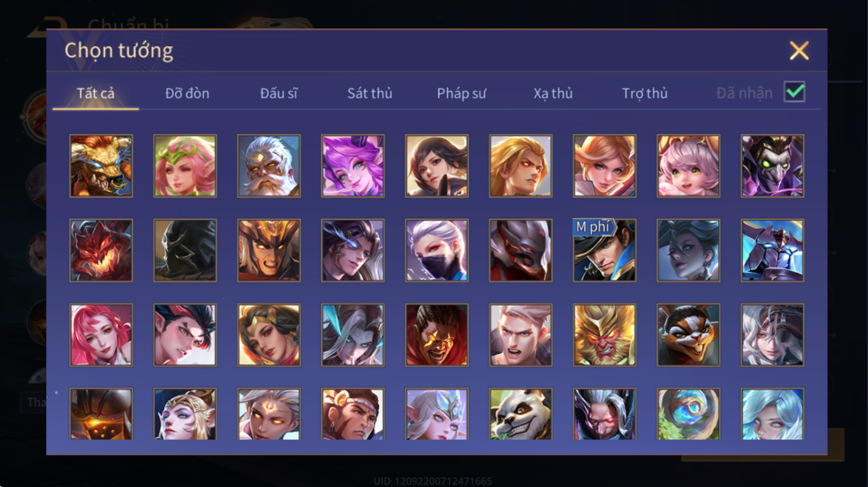
Task: Toggle the Đã nhận checkbox
Action: click(x=794, y=92)
